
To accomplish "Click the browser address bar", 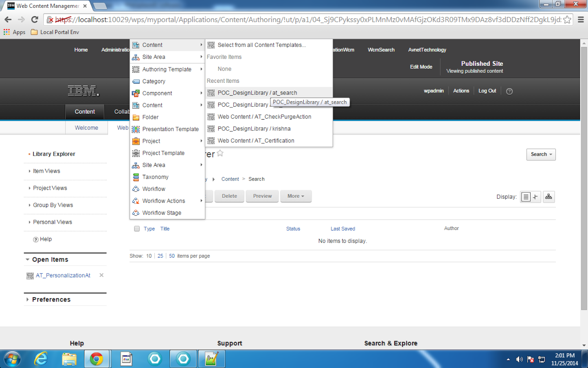I will click(309, 20).
